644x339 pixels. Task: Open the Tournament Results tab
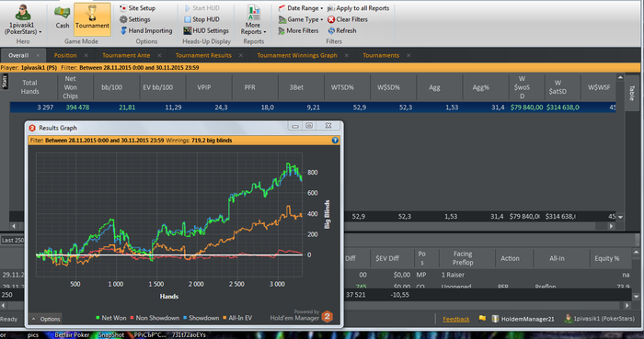pyautogui.click(x=203, y=55)
